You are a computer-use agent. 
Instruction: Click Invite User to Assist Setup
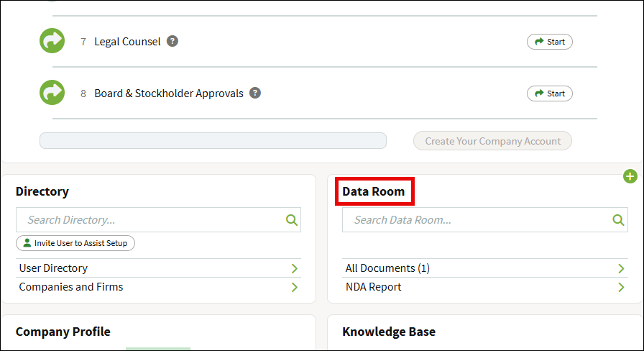[75, 243]
